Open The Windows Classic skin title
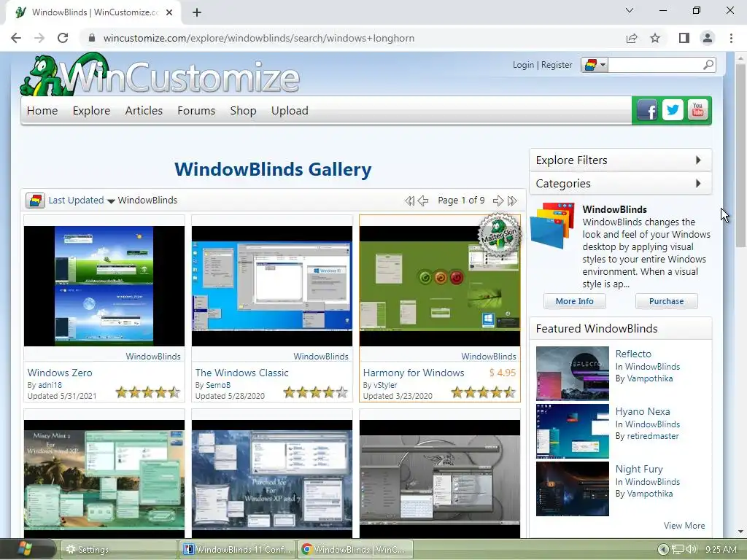The height and width of the screenshot is (560, 747). 241,373
